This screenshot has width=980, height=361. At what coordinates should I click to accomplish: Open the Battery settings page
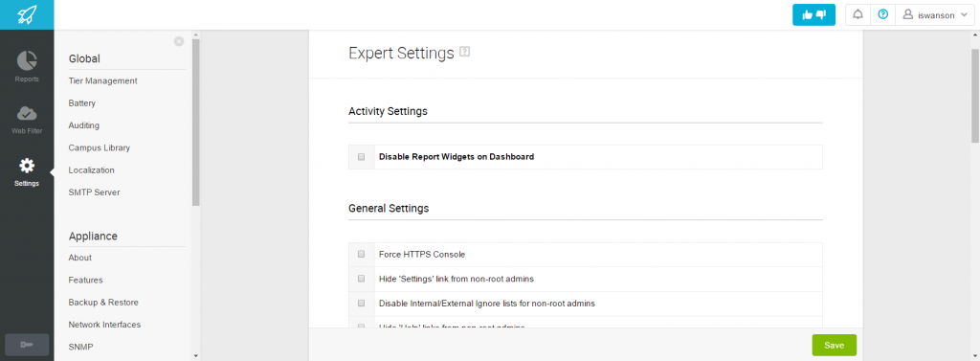tap(82, 103)
